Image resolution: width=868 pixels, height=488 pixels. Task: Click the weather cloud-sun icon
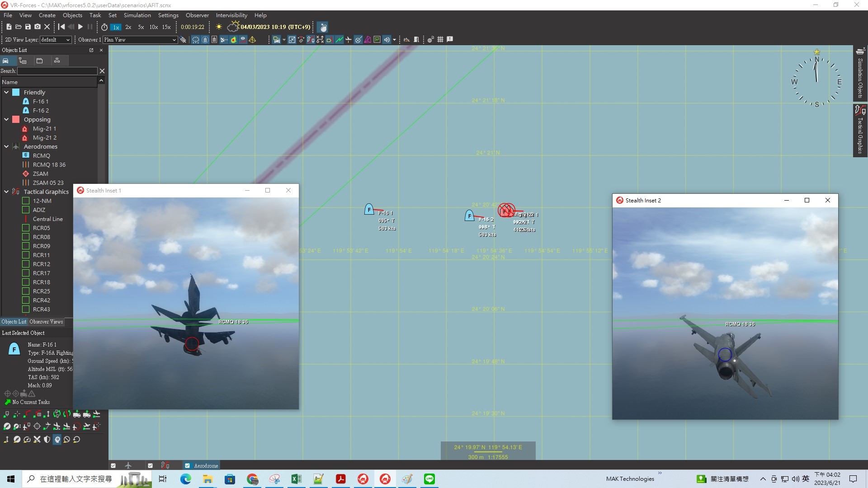click(x=233, y=27)
